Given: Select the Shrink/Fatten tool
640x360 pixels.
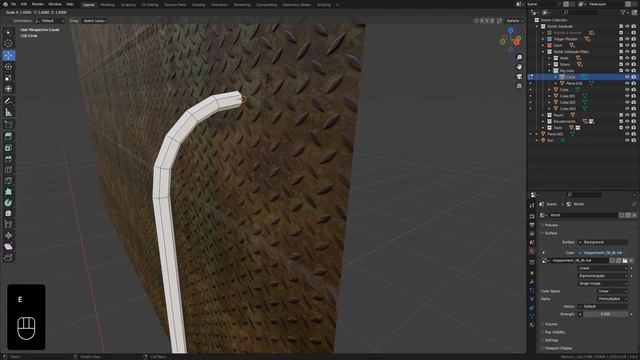Looking at the screenshot, I should 9,236.
